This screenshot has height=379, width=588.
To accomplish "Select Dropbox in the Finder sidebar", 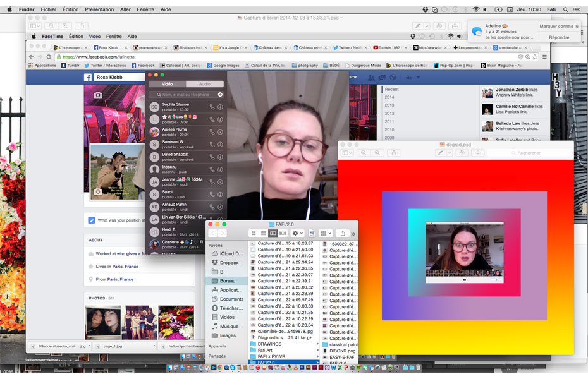I will point(228,263).
